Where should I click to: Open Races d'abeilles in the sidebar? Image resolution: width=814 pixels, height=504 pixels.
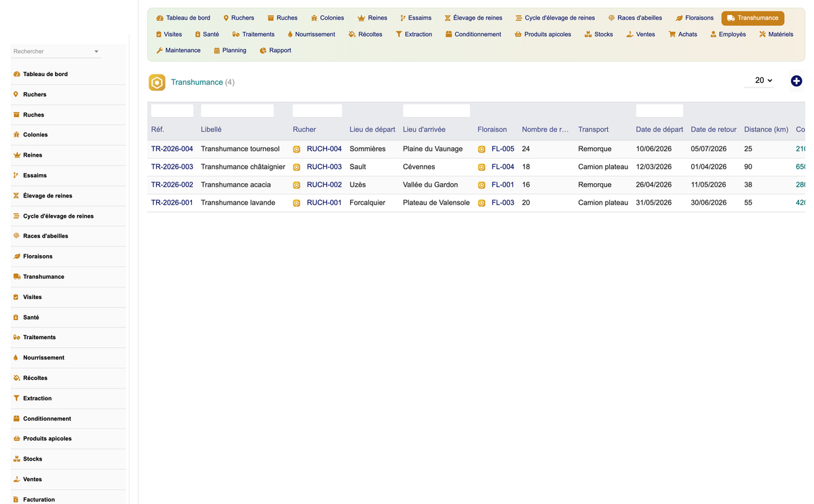[x=68, y=236]
